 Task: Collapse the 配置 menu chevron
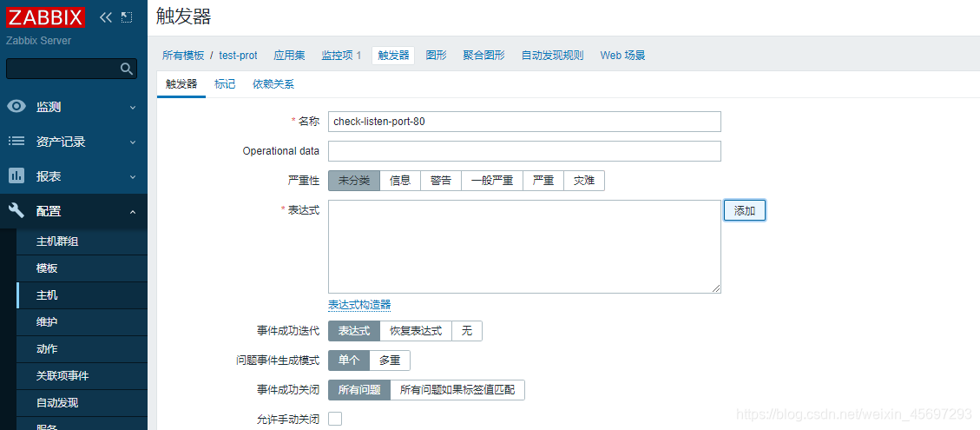click(133, 212)
